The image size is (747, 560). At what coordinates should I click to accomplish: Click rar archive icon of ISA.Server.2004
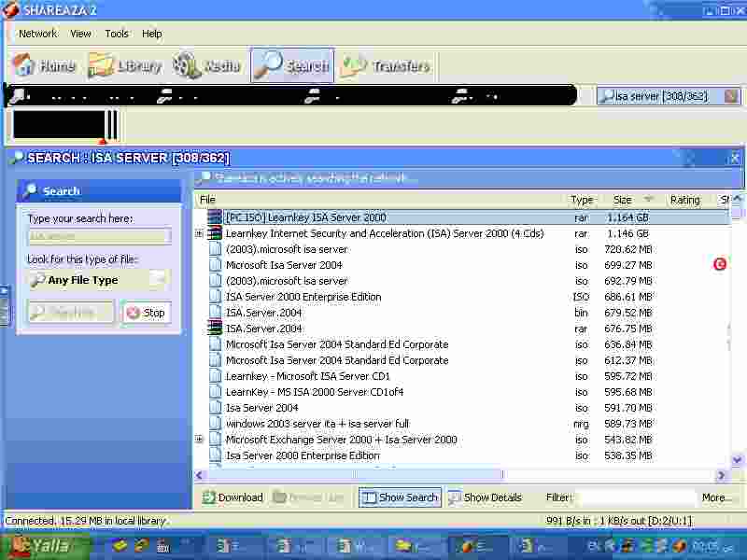(x=215, y=329)
